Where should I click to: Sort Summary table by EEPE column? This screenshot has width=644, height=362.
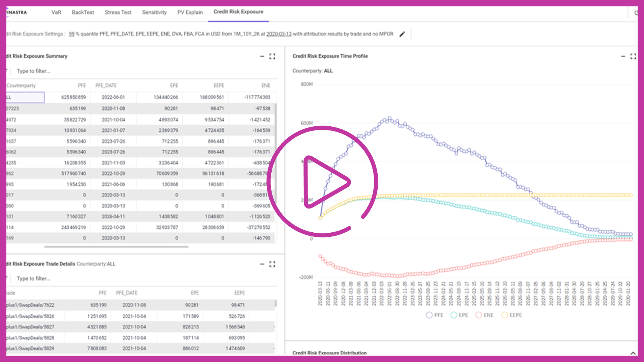coord(219,86)
